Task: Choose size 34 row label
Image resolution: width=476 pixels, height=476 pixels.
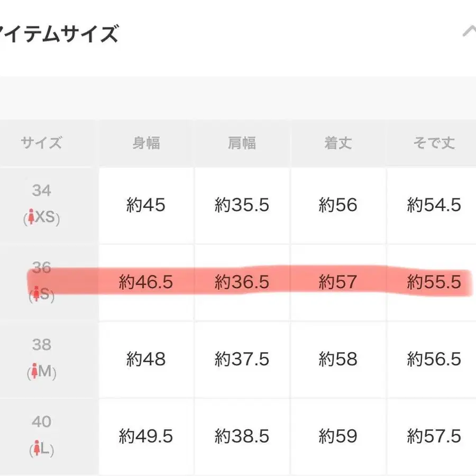Action: [41, 190]
